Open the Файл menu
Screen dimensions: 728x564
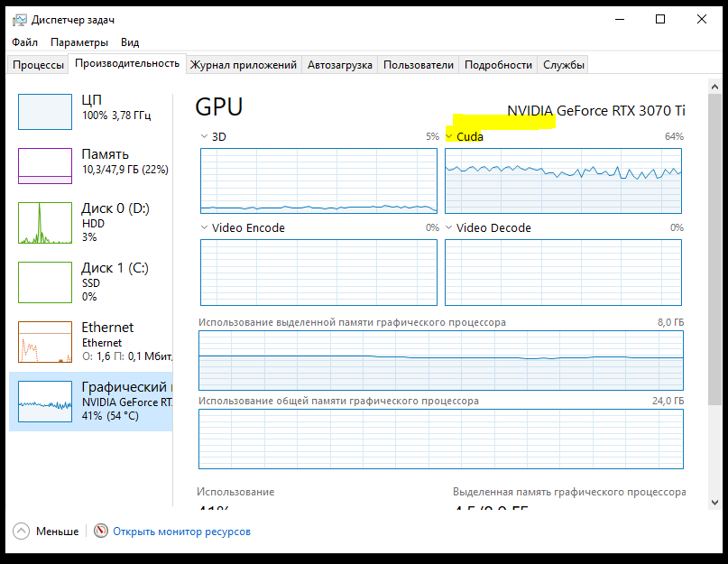point(24,42)
